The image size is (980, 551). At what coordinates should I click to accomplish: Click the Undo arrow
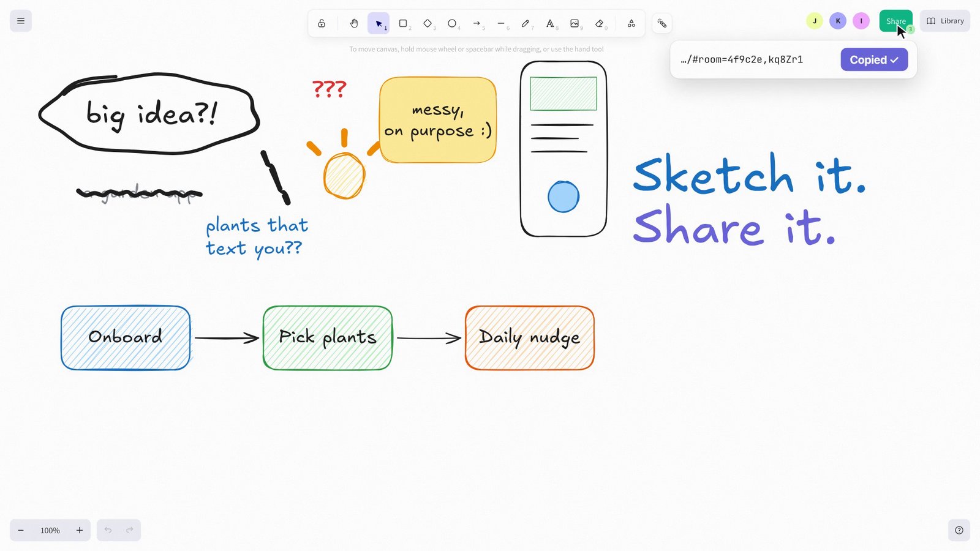click(x=108, y=530)
